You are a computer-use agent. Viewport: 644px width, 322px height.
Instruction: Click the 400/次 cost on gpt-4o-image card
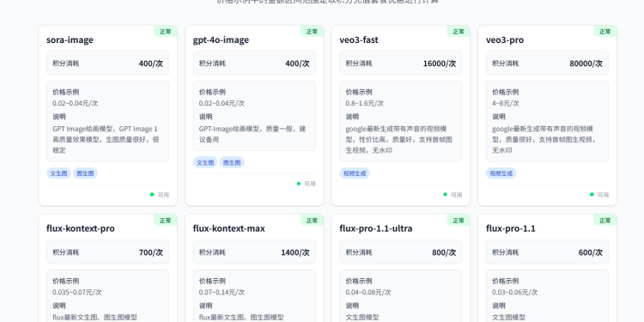point(297,64)
